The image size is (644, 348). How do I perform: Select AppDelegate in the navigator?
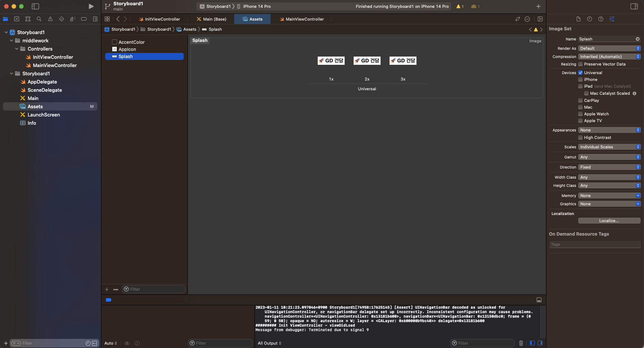coord(42,82)
